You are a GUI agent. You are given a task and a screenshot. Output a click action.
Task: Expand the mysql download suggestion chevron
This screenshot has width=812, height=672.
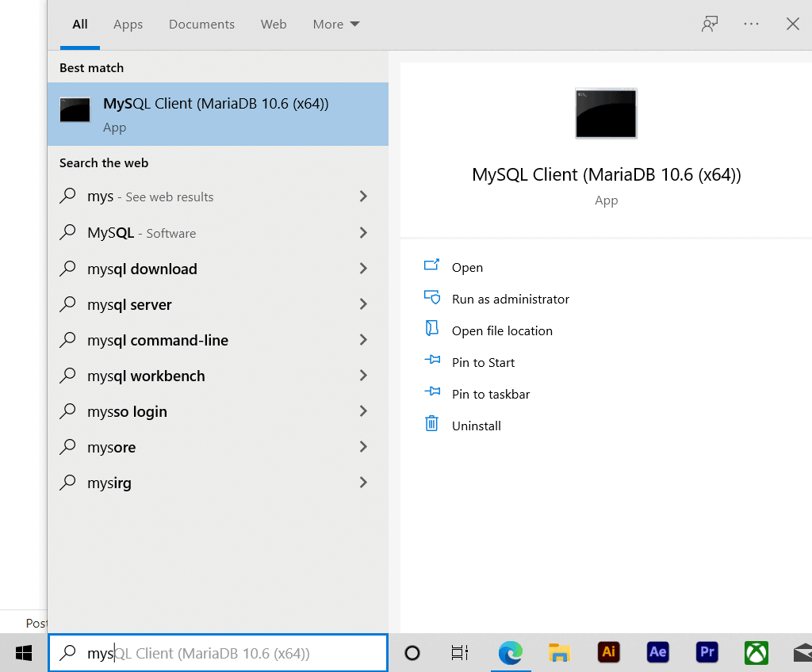click(363, 268)
